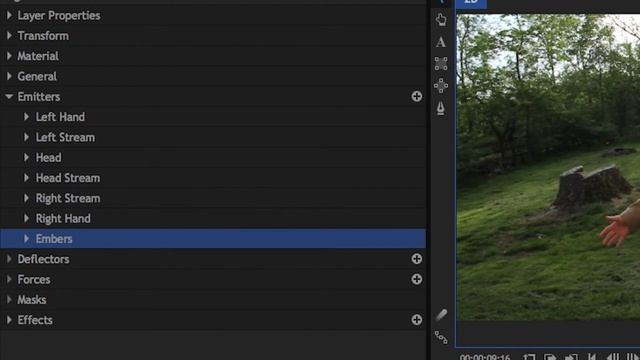Collapse the Emitters section
This screenshot has width=640, height=360.
(9, 97)
